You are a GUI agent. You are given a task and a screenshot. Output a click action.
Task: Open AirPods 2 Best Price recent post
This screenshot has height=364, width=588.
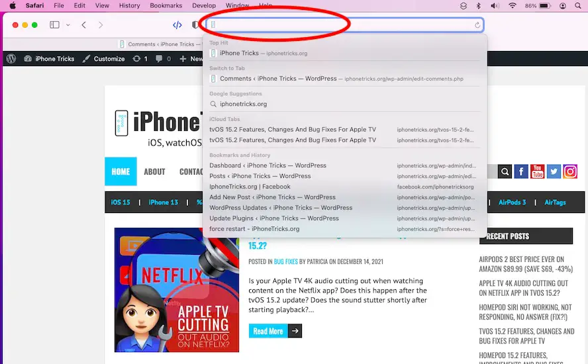(x=526, y=264)
